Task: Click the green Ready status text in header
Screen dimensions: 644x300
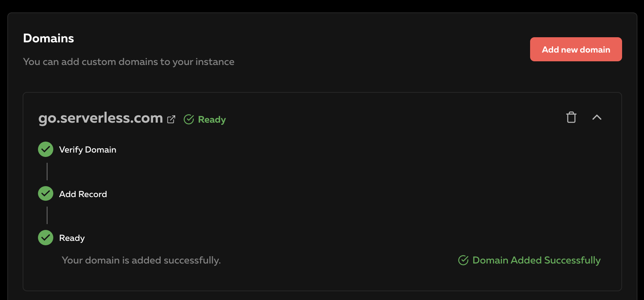Action: (212, 120)
